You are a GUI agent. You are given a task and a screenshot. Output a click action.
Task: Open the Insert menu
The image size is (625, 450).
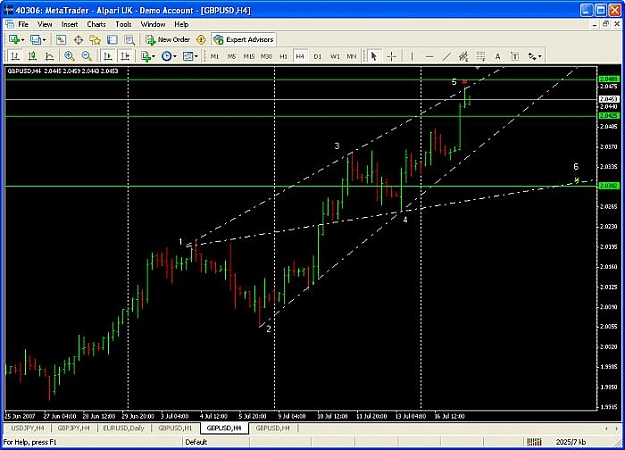pos(69,24)
